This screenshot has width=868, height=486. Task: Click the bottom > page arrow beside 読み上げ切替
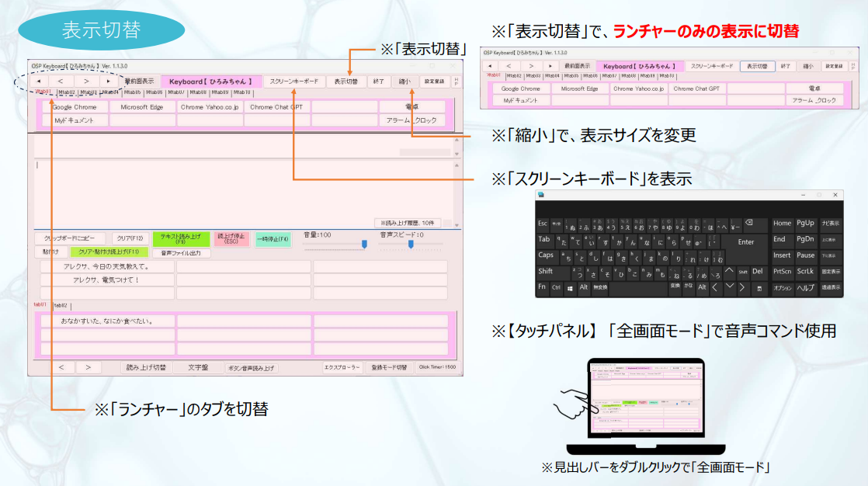(x=88, y=367)
